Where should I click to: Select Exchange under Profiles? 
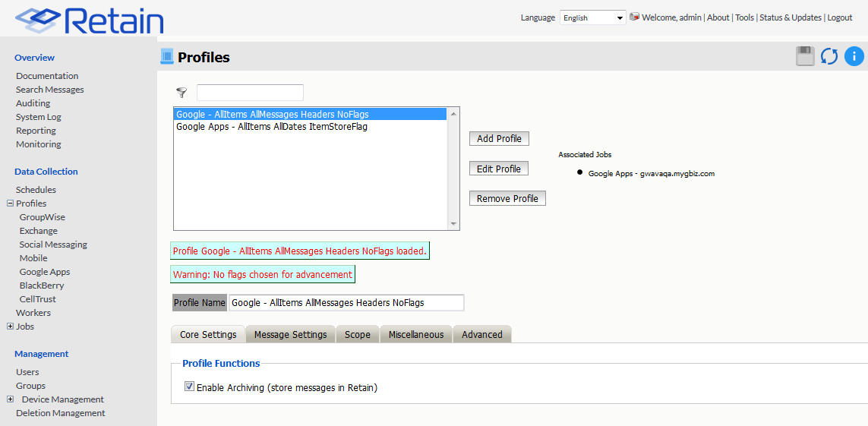(x=38, y=231)
